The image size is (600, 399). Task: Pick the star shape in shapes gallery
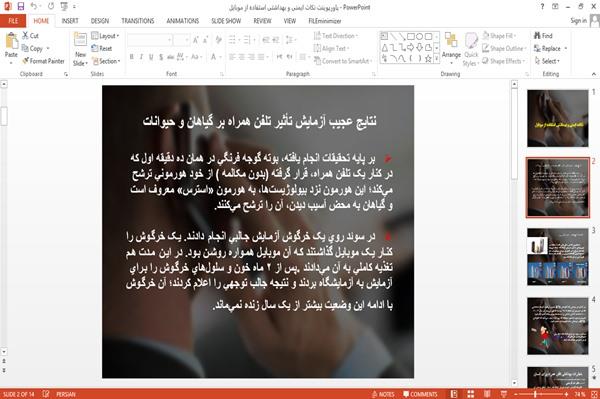click(x=429, y=59)
